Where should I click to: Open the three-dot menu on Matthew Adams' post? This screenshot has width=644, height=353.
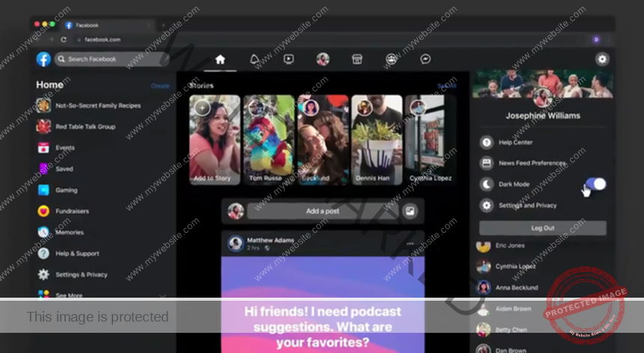pos(410,244)
